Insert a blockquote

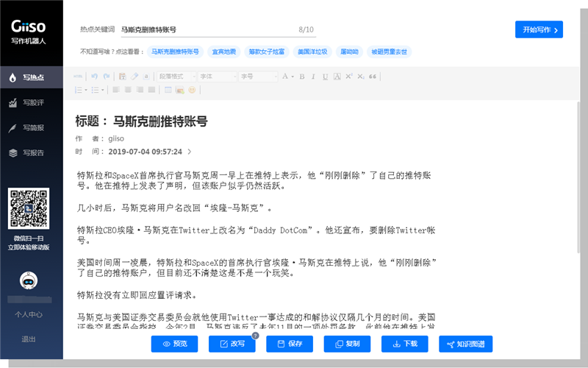tap(373, 77)
